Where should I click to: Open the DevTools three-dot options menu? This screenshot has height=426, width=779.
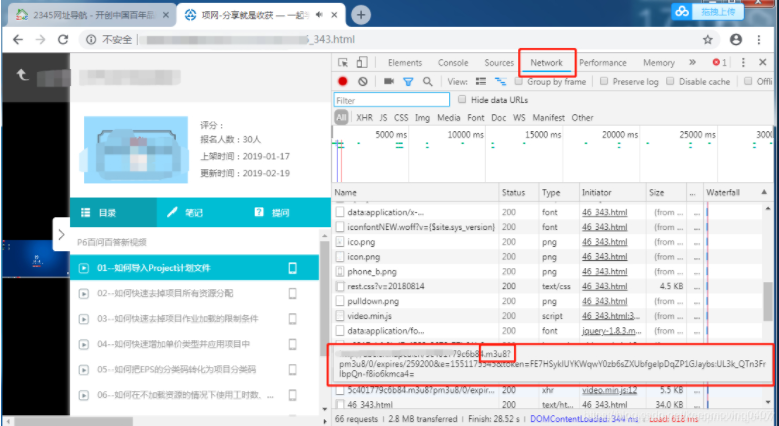pyautogui.click(x=742, y=62)
